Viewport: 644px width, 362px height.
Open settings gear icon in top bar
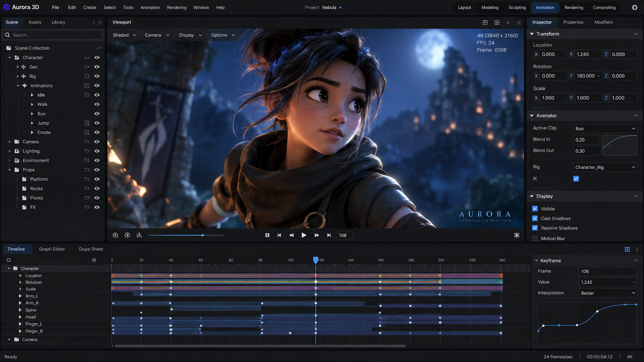tap(634, 8)
